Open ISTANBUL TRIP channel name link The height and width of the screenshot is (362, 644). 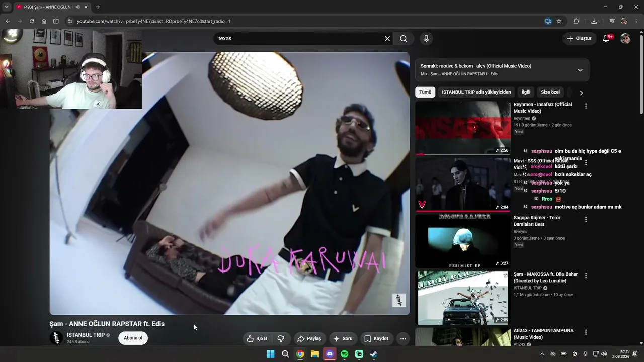point(86,335)
